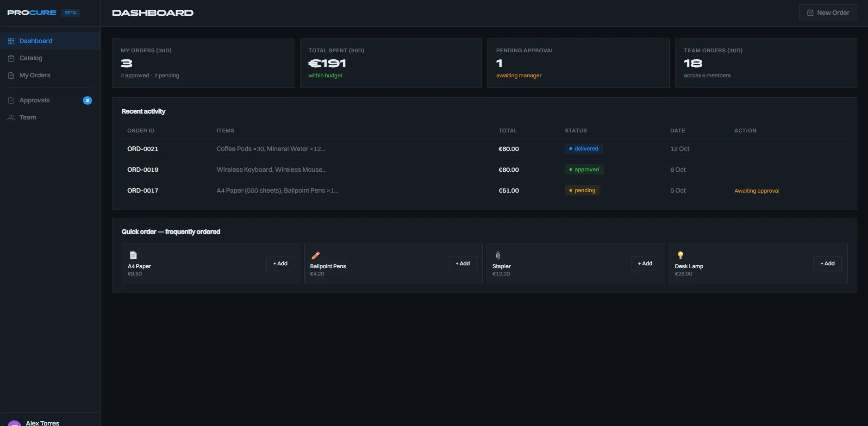Add Ballpoint Pens to quick order
The image size is (868, 426).
[x=462, y=263]
